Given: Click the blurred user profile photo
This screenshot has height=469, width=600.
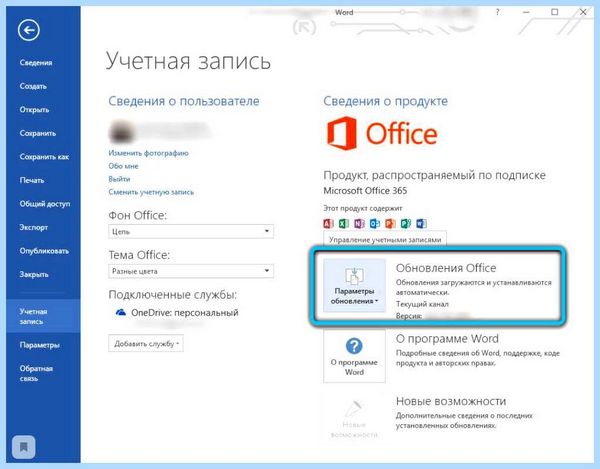Looking at the screenshot, I should click(x=121, y=132).
